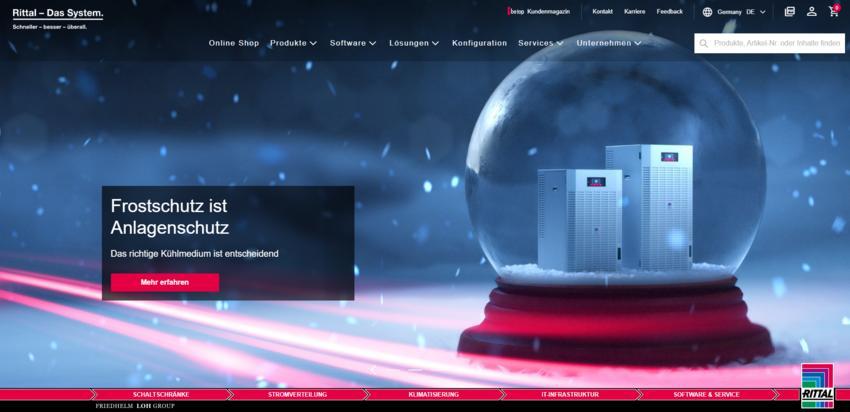Expand the Software dropdown menu
Viewport: 850px width, 412px height.
point(353,43)
